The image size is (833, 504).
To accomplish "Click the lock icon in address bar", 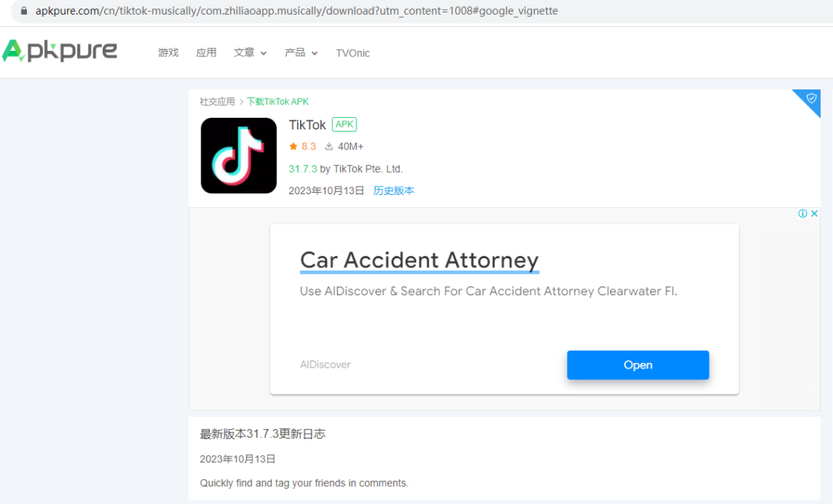I will click(23, 11).
